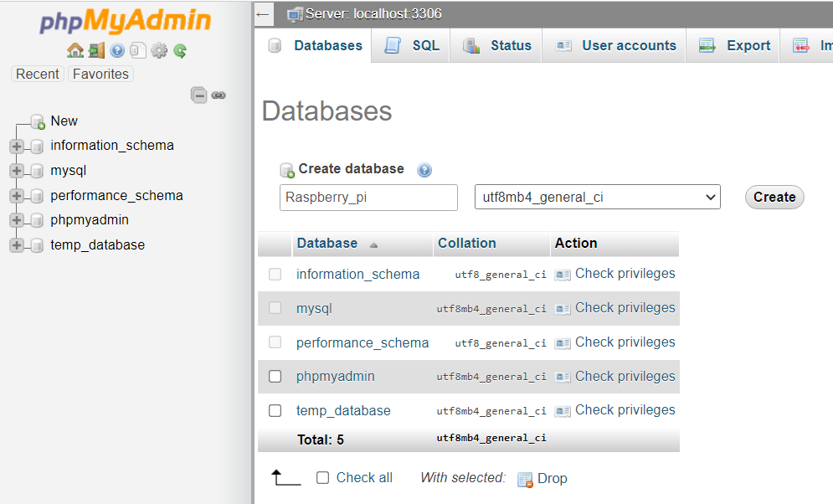Expand performance_schema tree node
Image resolution: width=833 pixels, height=504 pixels.
(17, 196)
